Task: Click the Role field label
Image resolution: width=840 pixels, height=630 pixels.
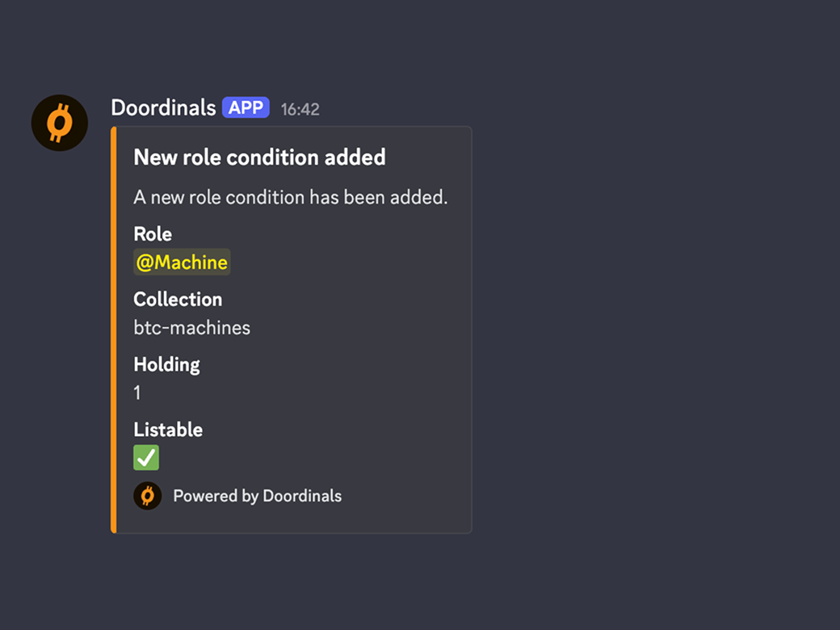Action: 153,234
